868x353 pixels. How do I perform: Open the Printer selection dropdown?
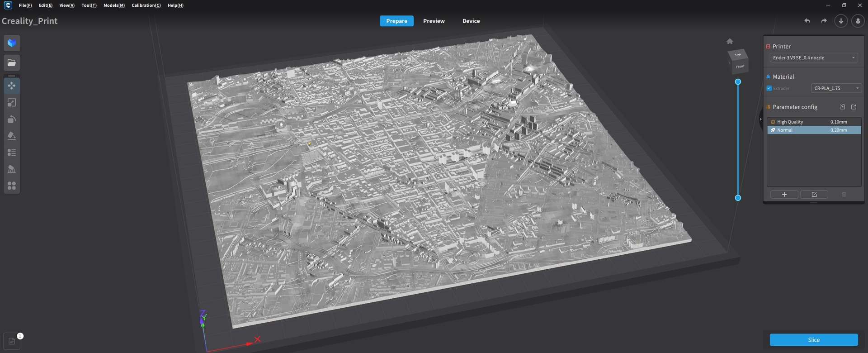tap(814, 58)
